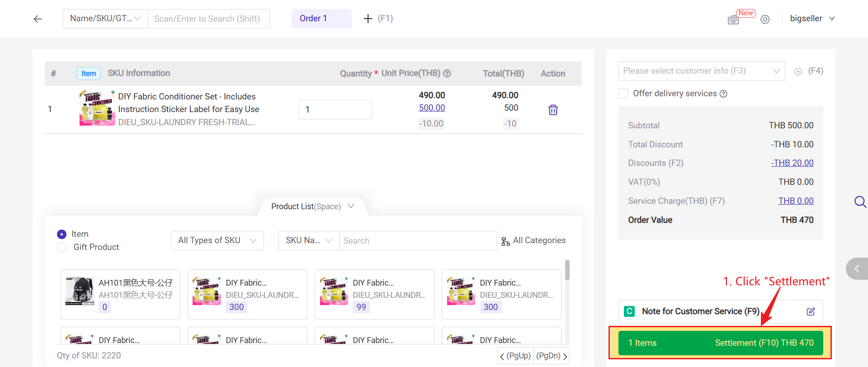Viewport: 868px width, 367px height.
Task: Click Settlement (F10) THB 470 button
Action: (721, 343)
